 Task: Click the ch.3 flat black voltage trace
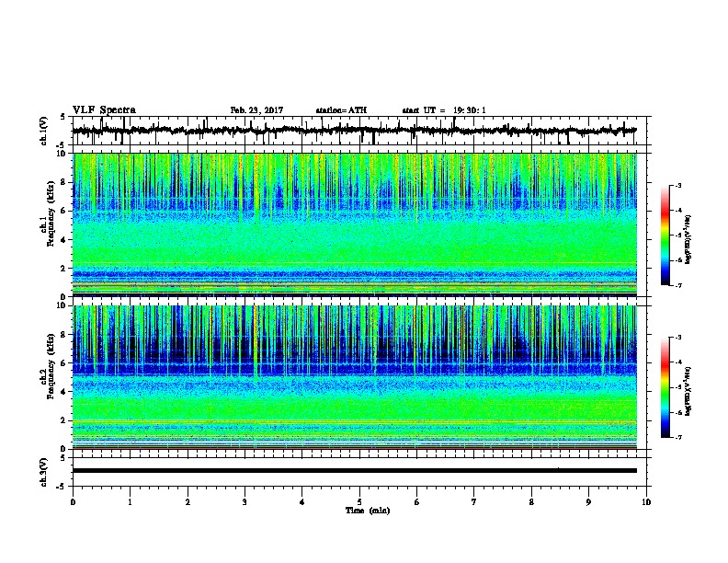pos(354,471)
